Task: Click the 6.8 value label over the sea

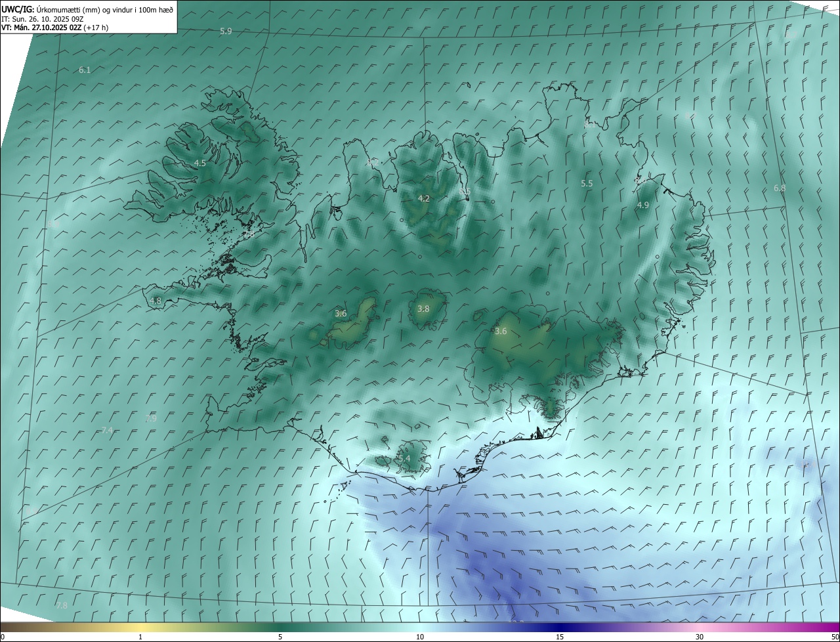Action: click(780, 188)
